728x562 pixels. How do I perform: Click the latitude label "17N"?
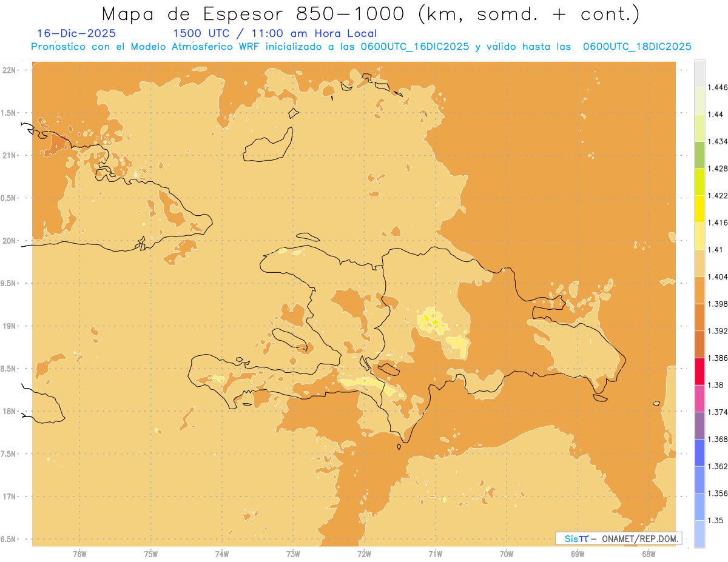pos(9,497)
